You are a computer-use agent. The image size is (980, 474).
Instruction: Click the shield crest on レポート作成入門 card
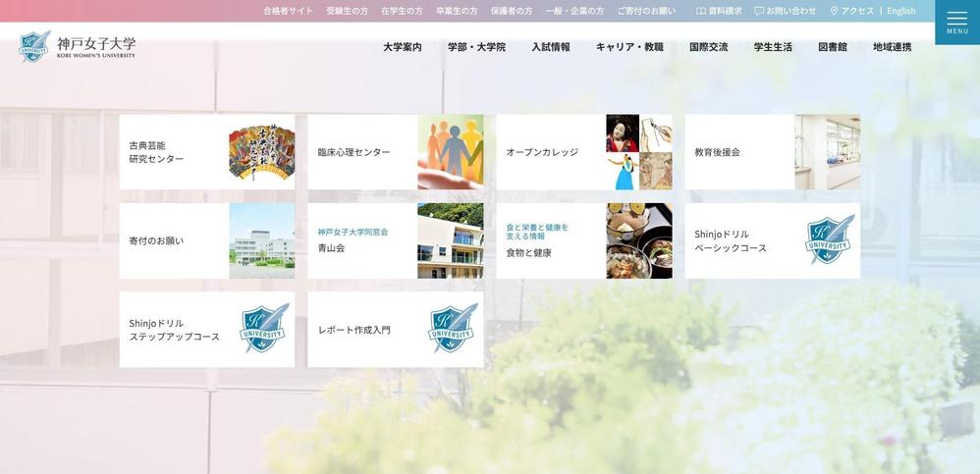453,329
